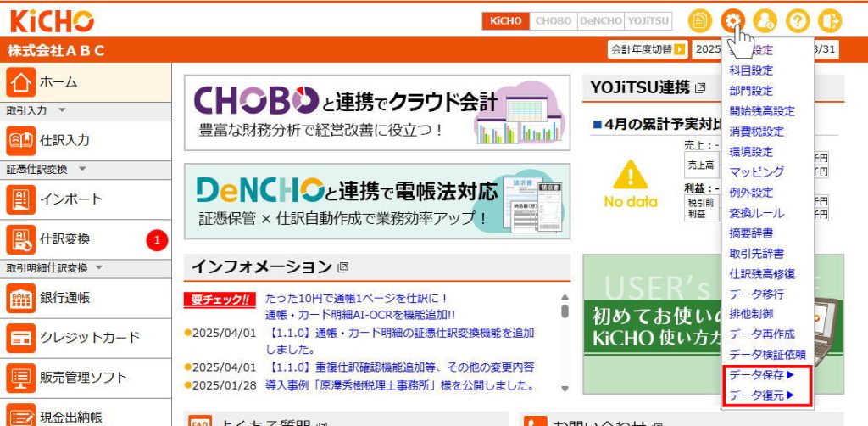The height and width of the screenshot is (426, 868).
Task: Click the logout door icon
Action: pyautogui.click(x=830, y=21)
